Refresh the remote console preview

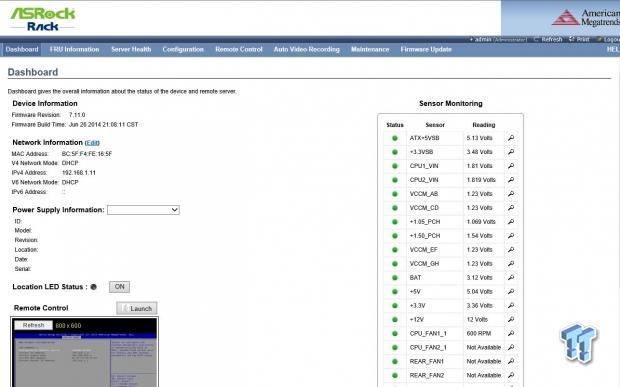[33, 325]
